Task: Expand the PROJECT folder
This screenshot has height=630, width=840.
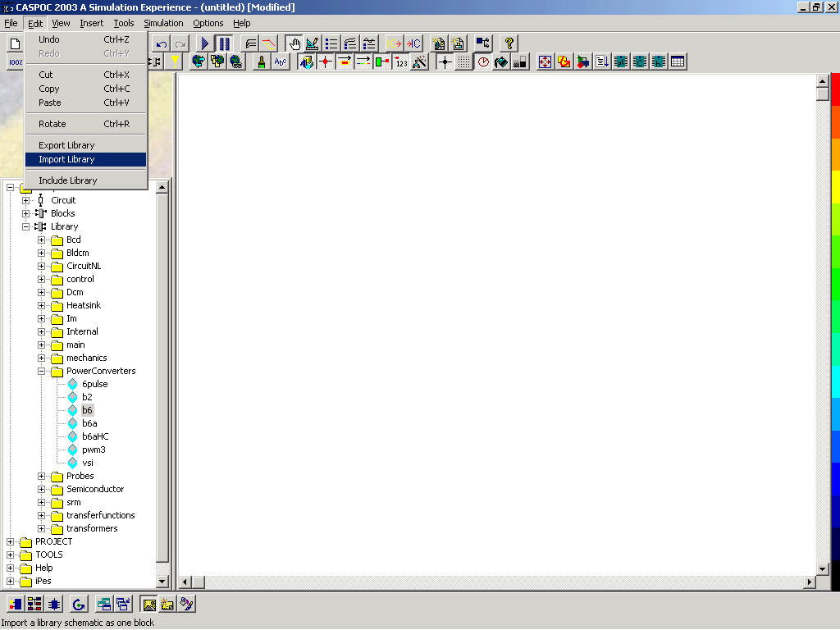Action: [x=10, y=541]
